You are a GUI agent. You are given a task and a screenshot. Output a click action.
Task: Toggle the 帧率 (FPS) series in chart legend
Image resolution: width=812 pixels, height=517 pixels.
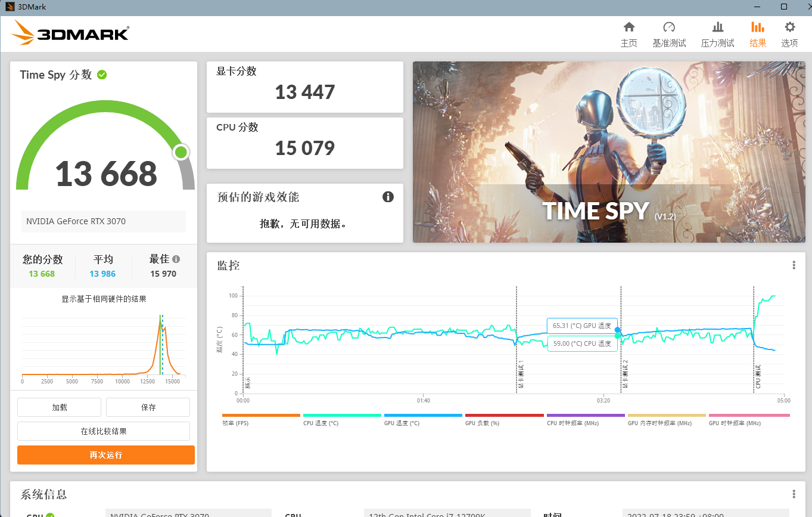(x=260, y=419)
